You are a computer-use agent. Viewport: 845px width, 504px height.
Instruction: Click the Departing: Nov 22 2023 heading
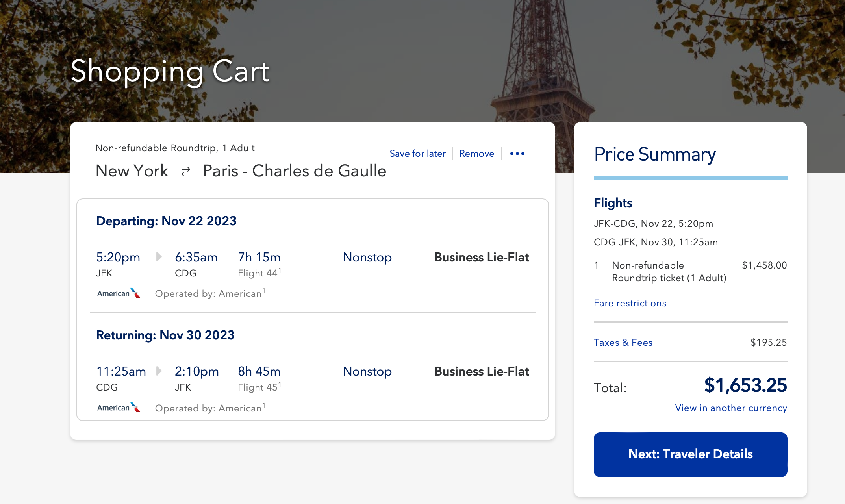166,221
